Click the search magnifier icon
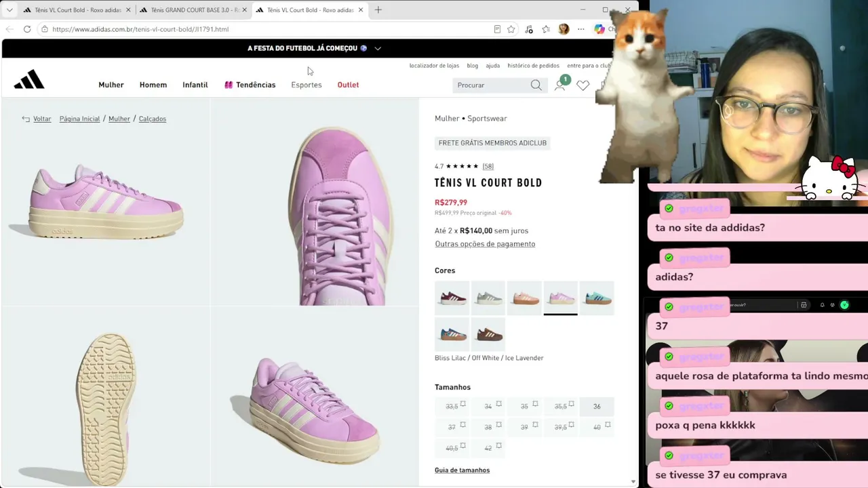Image resolution: width=868 pixels, height=488 pixels. pos(536,85)
